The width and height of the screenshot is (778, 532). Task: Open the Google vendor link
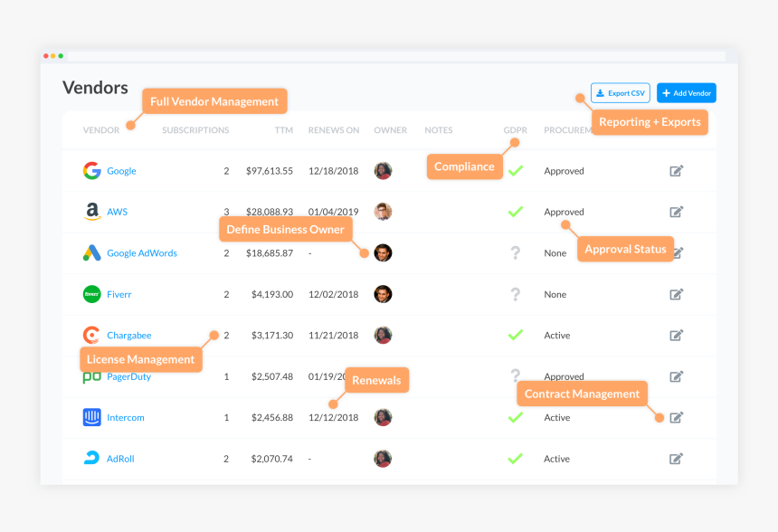pyautogui.click(x=121, y=171)
